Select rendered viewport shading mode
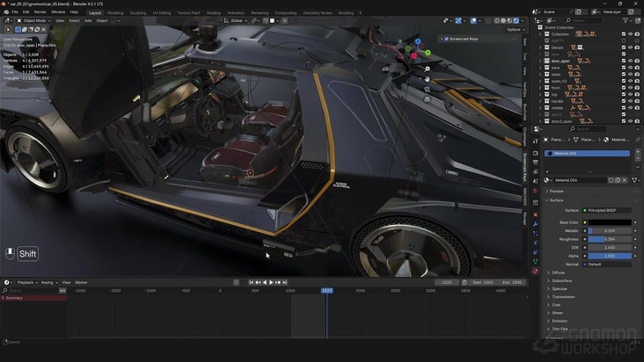 tap(516, 20)
